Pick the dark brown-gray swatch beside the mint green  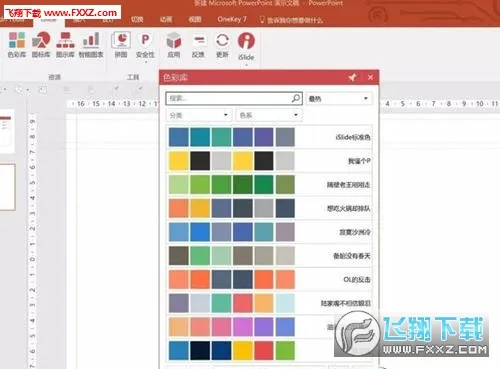[x=178, y=256]
